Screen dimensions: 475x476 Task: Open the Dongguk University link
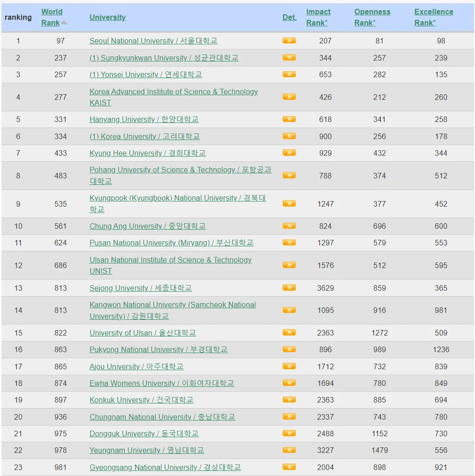tap(144, 433)
